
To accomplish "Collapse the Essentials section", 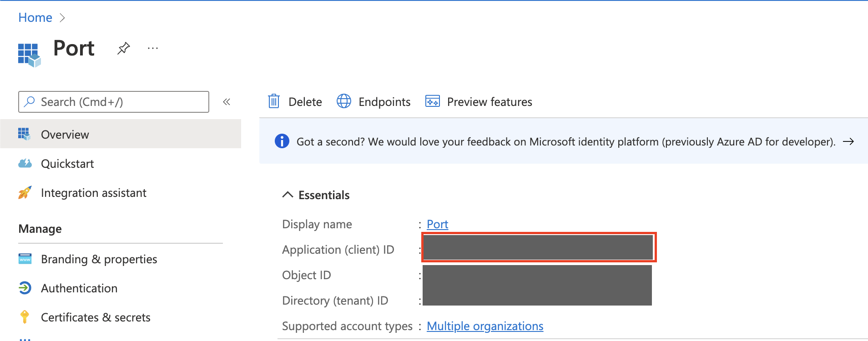I will pos(288,195).
